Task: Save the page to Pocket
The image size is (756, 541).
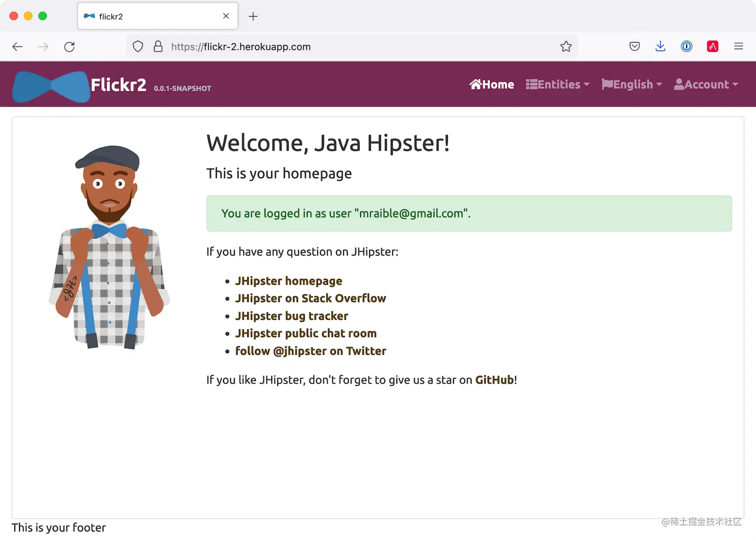Action: (x=634, y=46)
